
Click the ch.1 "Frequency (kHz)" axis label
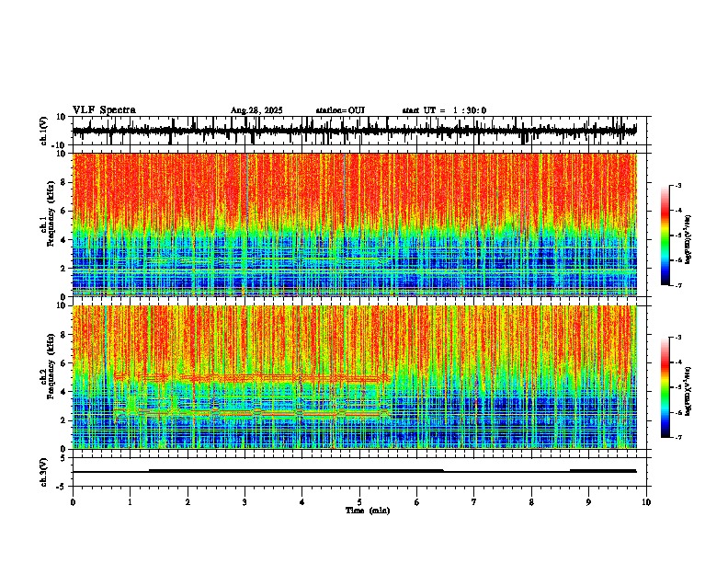[51, 215]
